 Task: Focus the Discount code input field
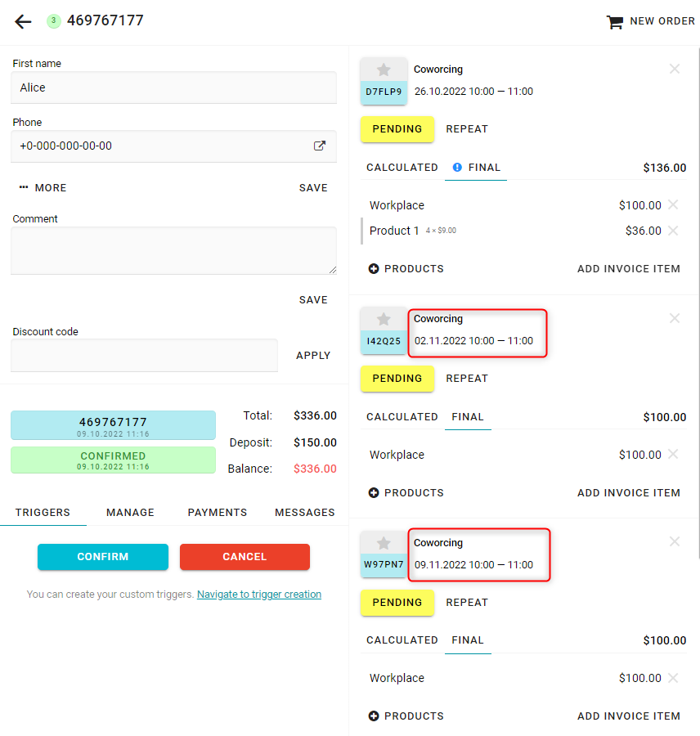pyautogui.click(x=144, y=356)
